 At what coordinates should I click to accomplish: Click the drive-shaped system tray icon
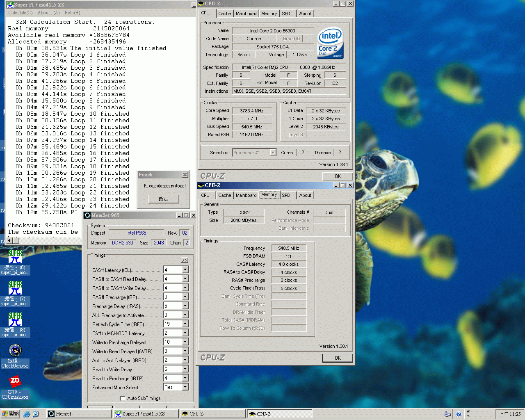(x=447, y=414)
